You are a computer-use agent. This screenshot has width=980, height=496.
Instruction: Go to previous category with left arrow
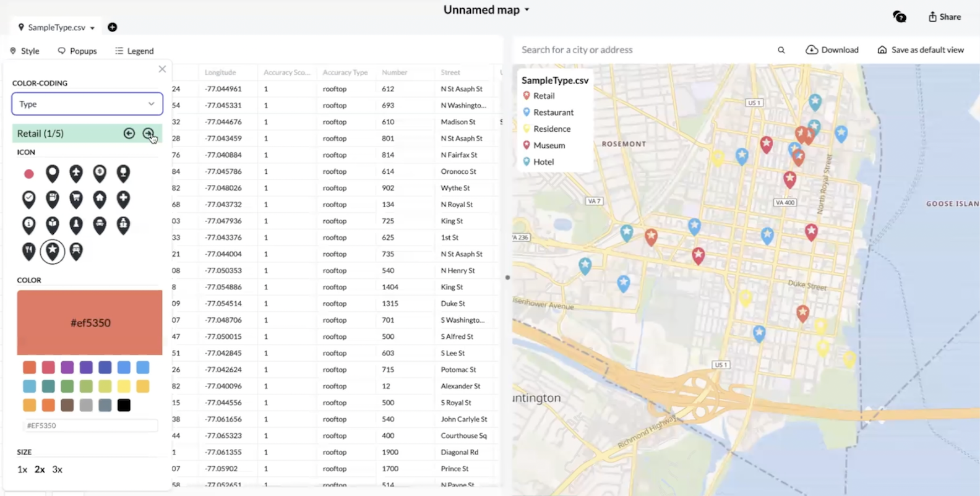pos(129,134)
